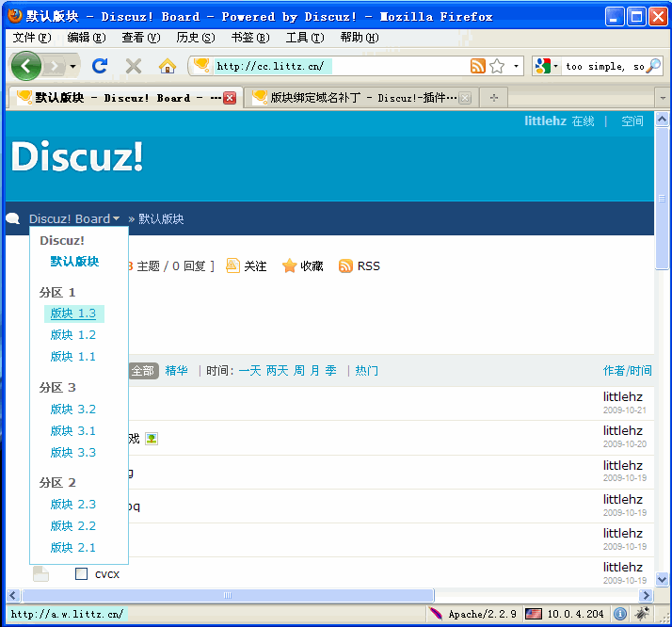Open 版块 2.3 in the forum menu

point(73,505)
